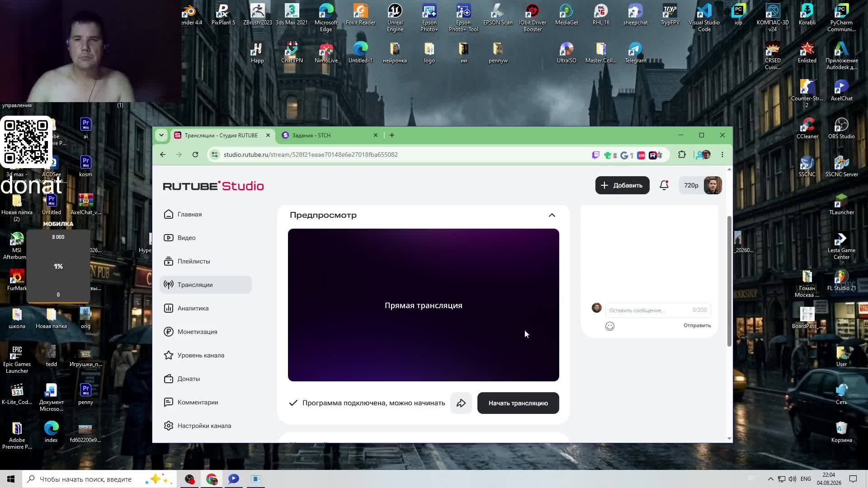Click the Chrome icon on the taskbar
Screen dimensions: 868x488
[212, 479]
